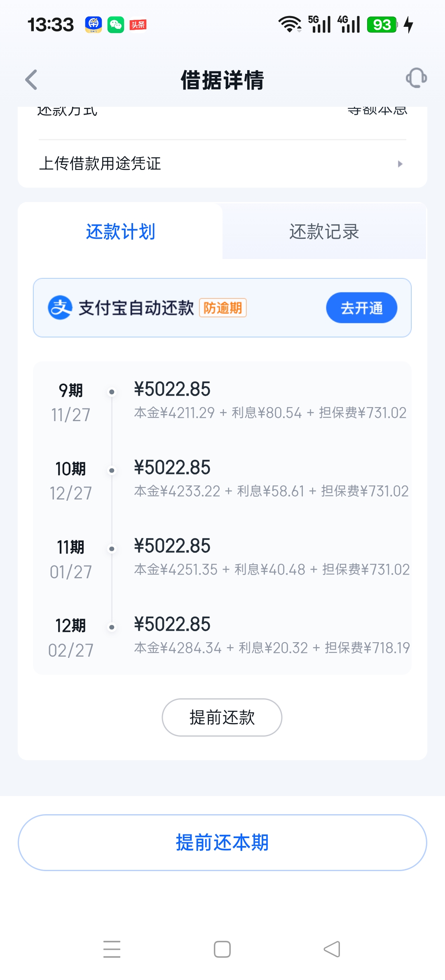The image size is (445, 980).
Task: Open 上传借款用途凭证 row
Action: tap(222, 164)
